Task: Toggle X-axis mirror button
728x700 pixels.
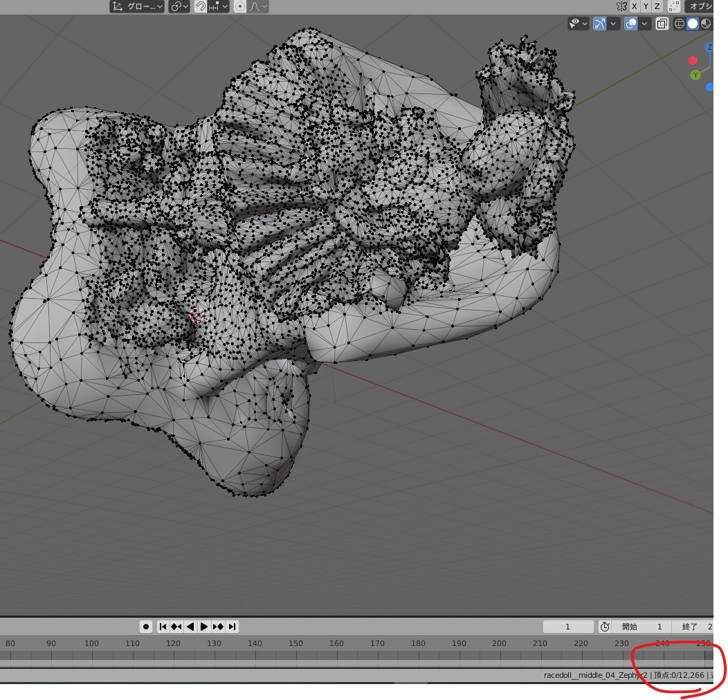Action: pos(635,6)
